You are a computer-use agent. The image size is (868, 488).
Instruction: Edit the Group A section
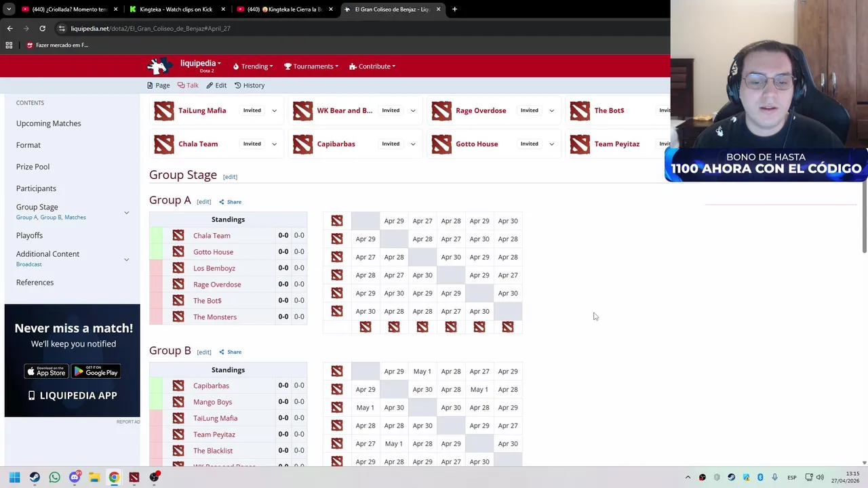pos(203,202)
